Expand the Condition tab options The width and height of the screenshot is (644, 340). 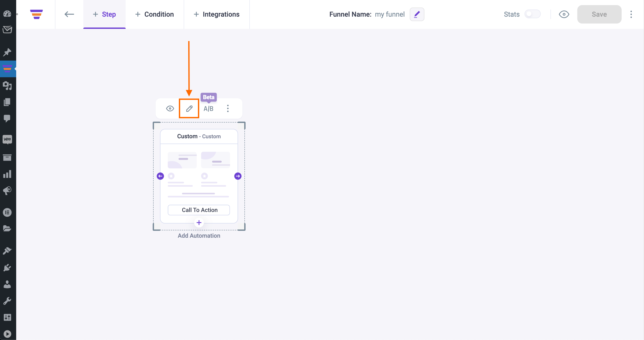coord(155,14)
